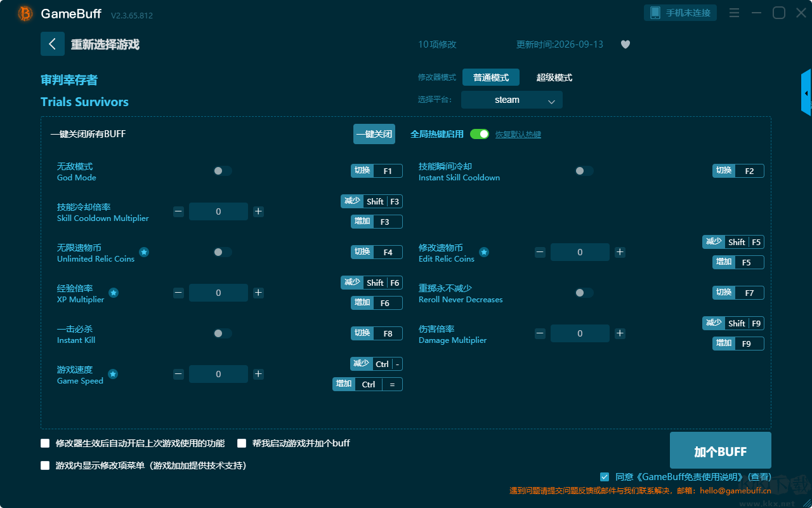Toggle God Mode switch

[x=223, y=171]
